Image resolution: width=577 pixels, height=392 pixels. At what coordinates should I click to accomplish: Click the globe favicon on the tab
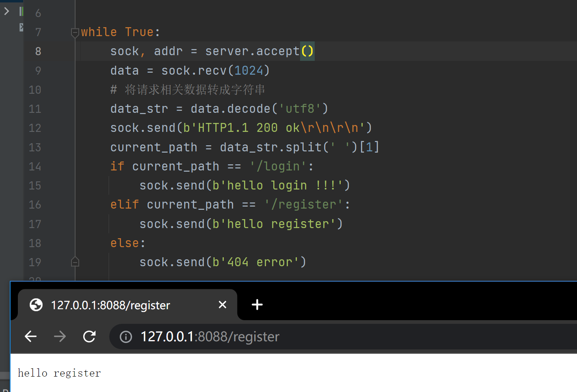36,305
